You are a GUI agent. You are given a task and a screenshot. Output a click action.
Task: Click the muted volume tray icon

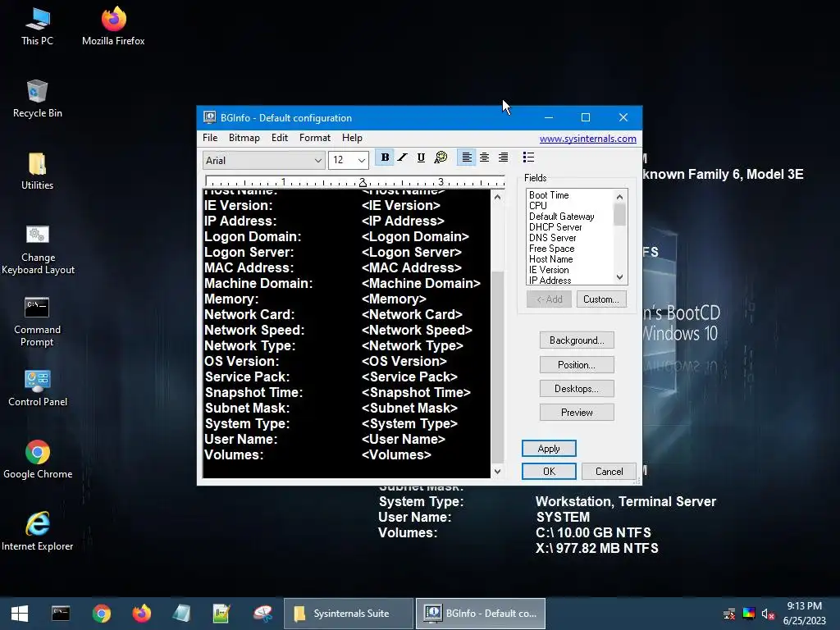point(768,614)
